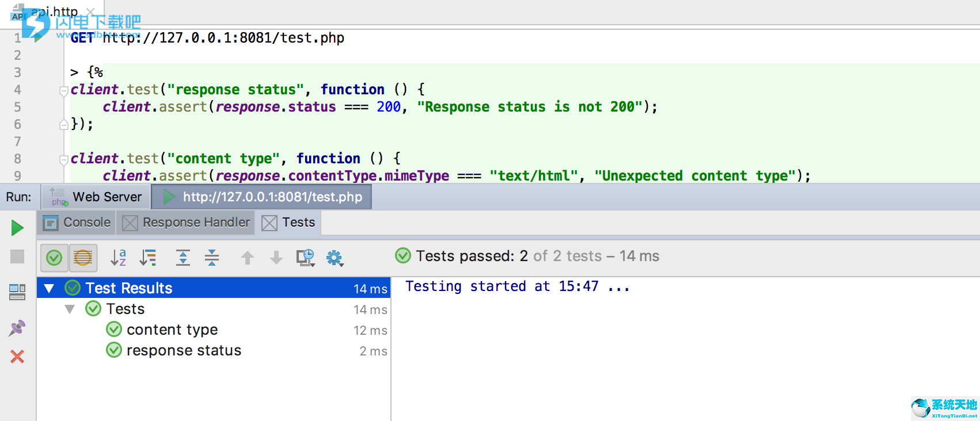Select the http://127.0.0.1:8081/test.php run tab
Viewport: 980px width, 421px height.
point(262,197)
